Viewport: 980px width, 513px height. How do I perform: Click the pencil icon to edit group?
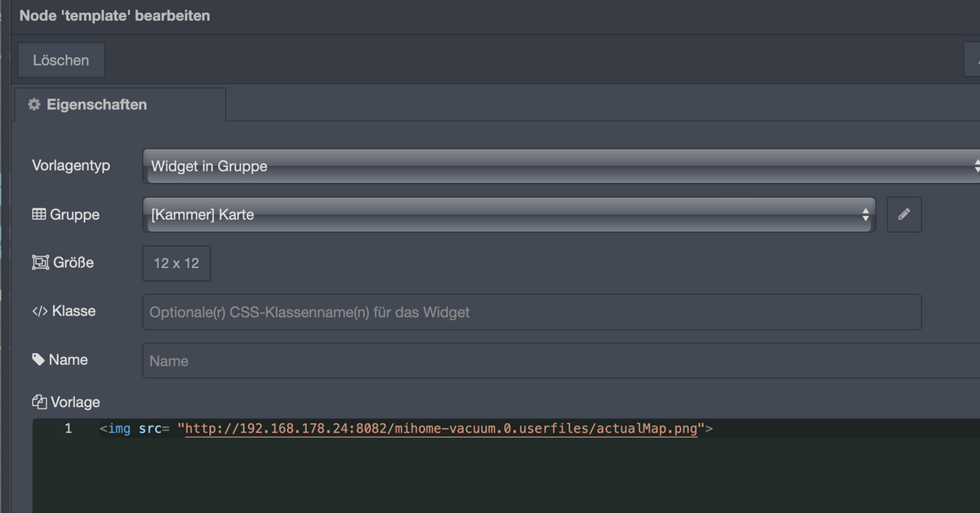[904, 215]
